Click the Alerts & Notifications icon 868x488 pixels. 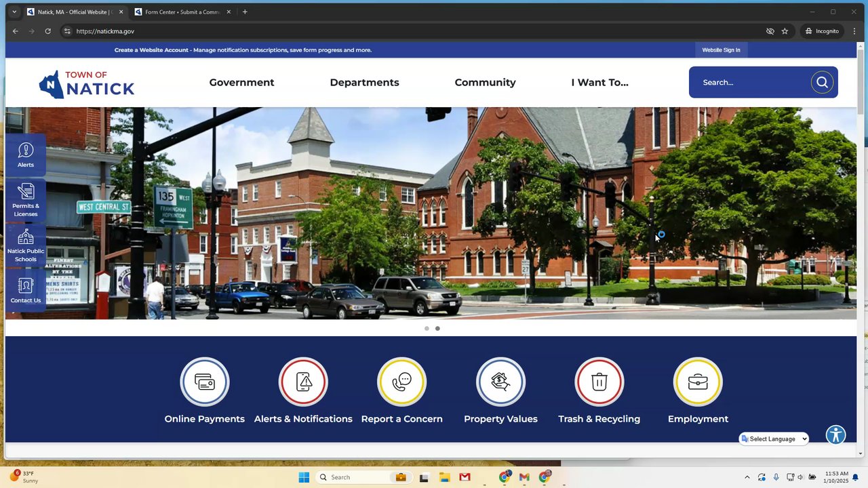[303, 382]
